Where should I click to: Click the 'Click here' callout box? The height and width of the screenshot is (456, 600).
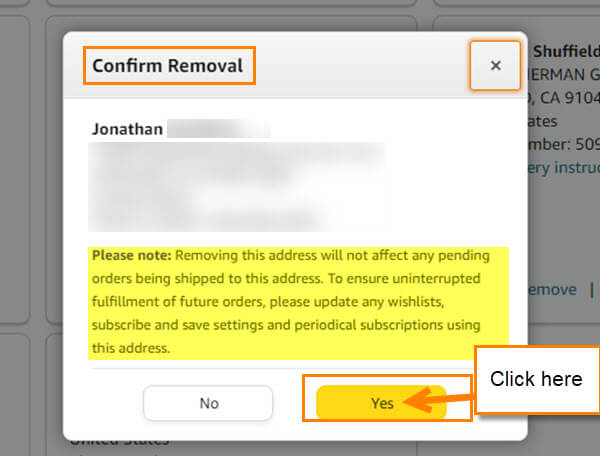(x=537, y=379)
